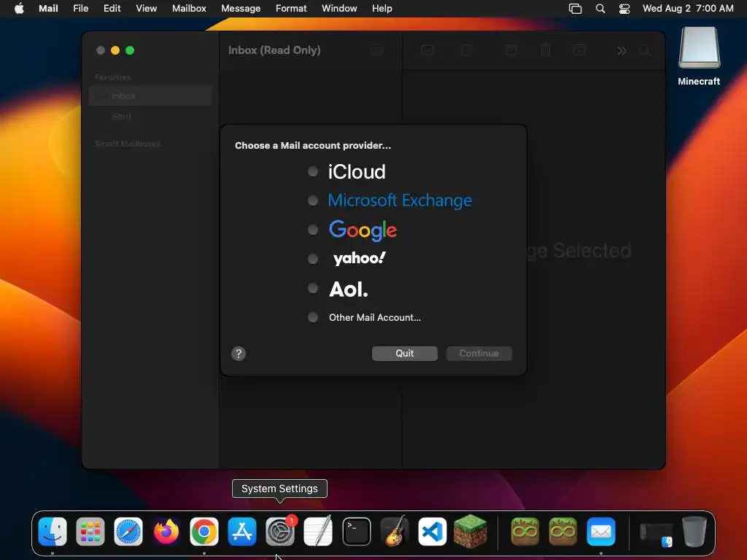This screenshot has width=747, height=560.
Task: Open Terminal from the Dock
Action: tap(356, 531)
